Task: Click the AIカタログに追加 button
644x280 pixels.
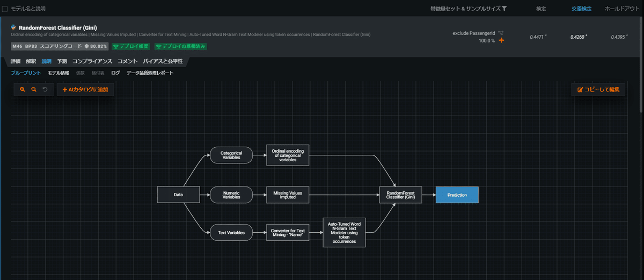Action: (x=85, y=90)
